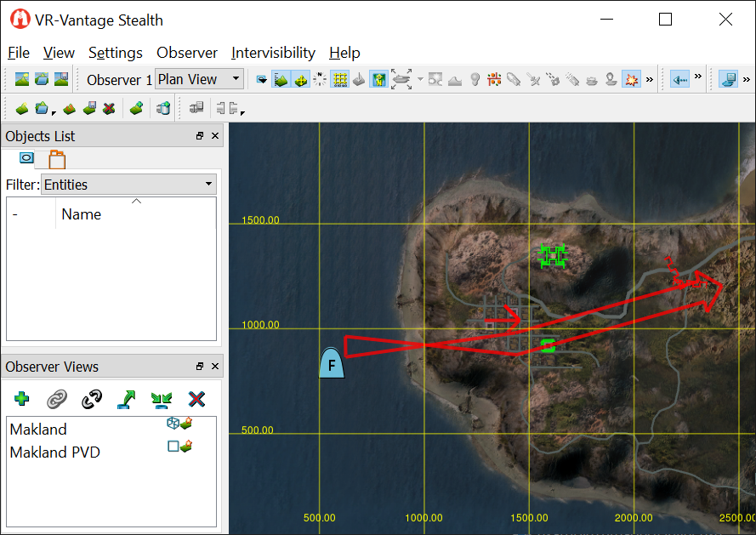The width and height of the screenshot is (756, 535).
Task: Click the light bulb lighting icon
Action: pos(475,80)
